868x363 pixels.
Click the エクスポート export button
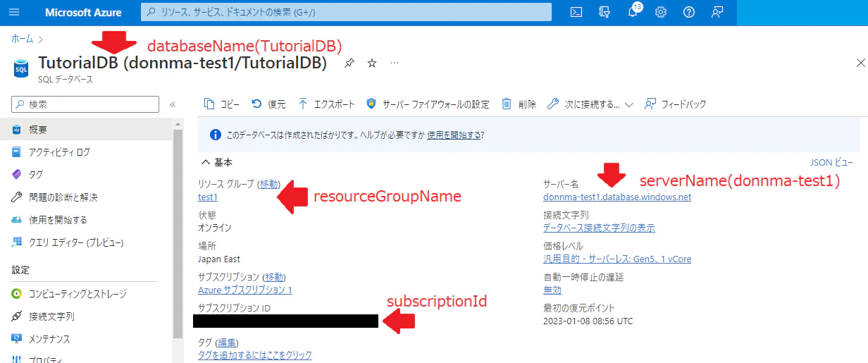click(326, 104)
